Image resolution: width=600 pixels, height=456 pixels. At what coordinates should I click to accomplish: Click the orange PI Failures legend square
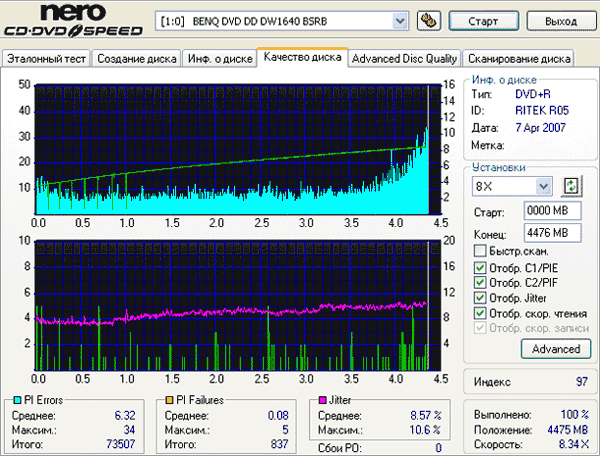169,400
